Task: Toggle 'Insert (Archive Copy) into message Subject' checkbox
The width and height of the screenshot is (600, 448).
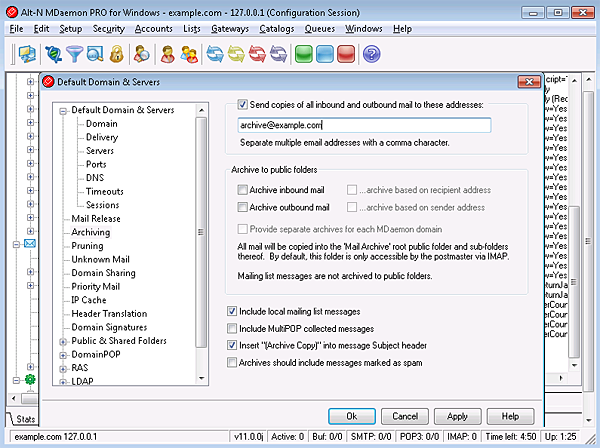Action: coord(232,345)
